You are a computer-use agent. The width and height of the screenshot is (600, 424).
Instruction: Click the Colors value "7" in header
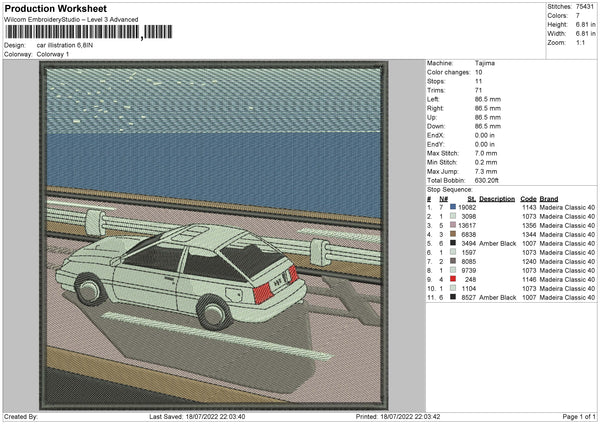(x=578, y=16)
